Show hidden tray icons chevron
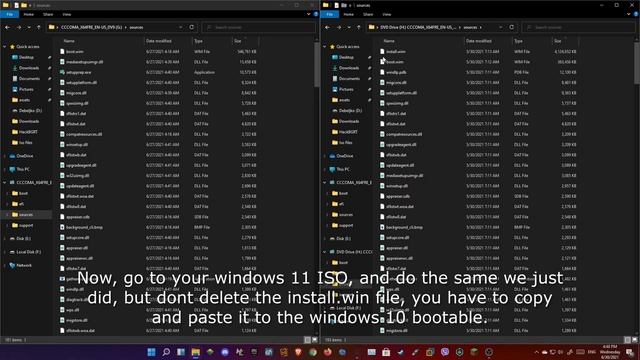This screenshot has height=360, width=640. click(x=536, y=352)
